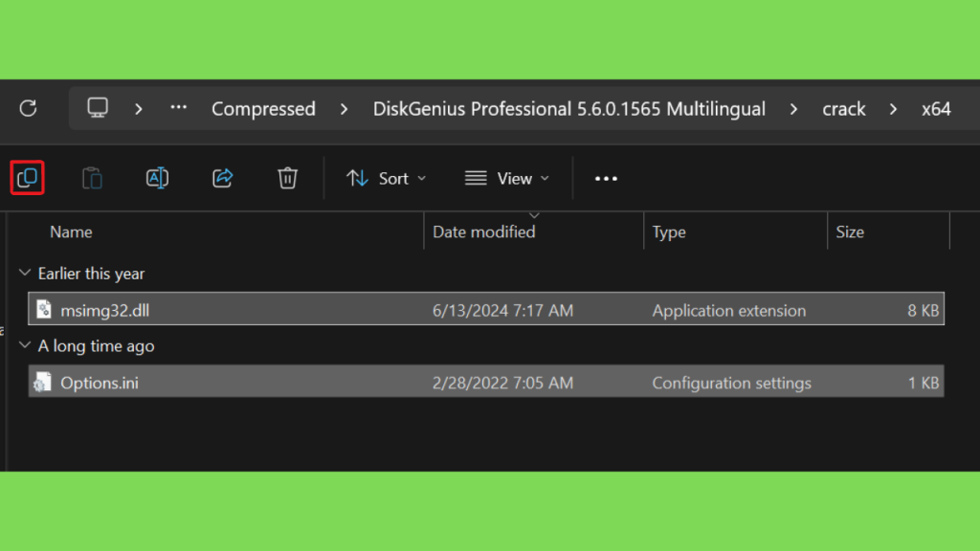Image resolution: width=980 pixels, height=551 pixels.
Task: Select the msimg32.dll file icon
Action: coord(44,309)
